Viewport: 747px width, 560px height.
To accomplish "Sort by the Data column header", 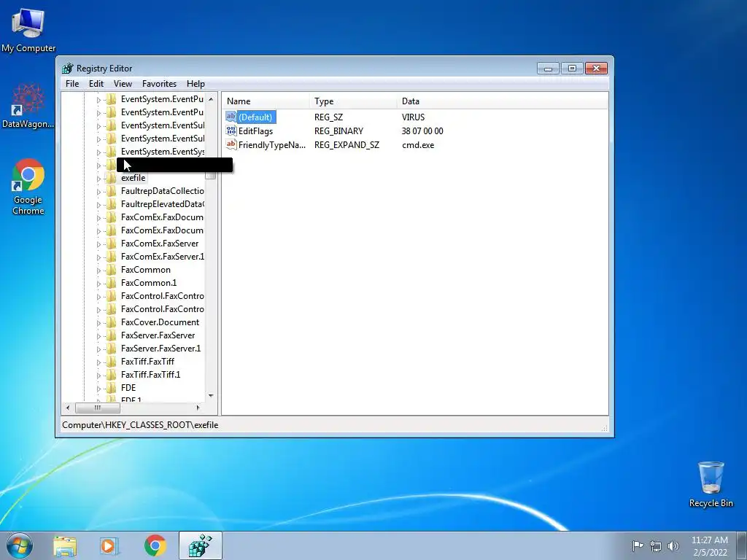I will click(502, 101).
